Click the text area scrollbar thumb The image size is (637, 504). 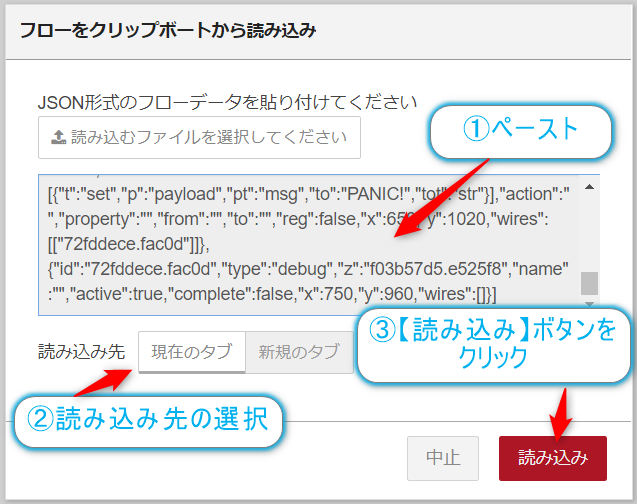coord(589,283)
